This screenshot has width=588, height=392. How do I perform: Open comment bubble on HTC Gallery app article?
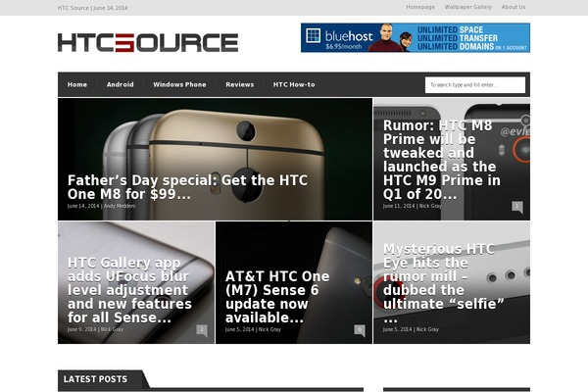(x=202, y=330)
